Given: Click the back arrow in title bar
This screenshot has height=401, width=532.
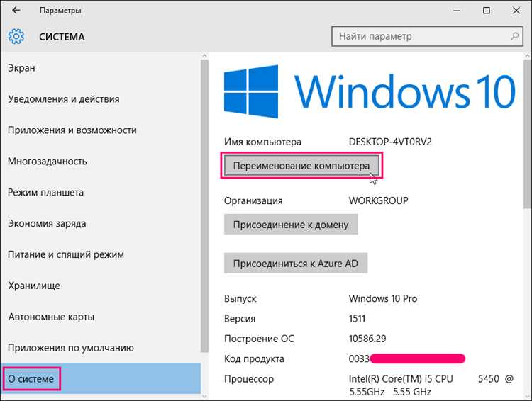Looking at the screenshot, I should click(16, 11).
